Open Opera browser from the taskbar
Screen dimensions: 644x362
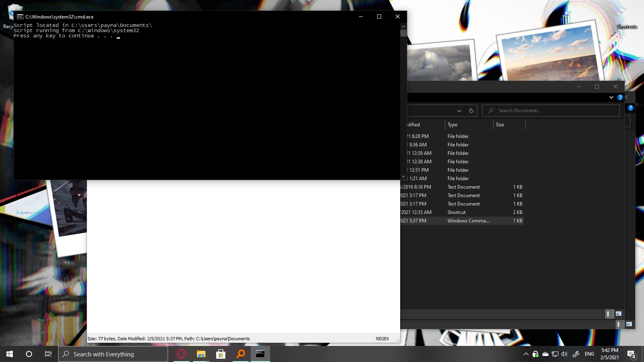point(182,354)
